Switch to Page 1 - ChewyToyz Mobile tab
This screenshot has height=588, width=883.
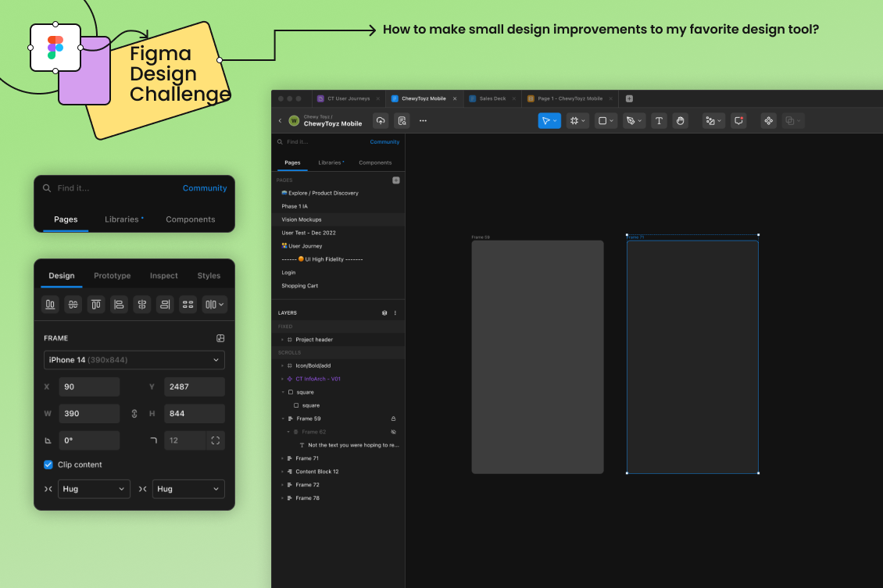coord(570,98)
